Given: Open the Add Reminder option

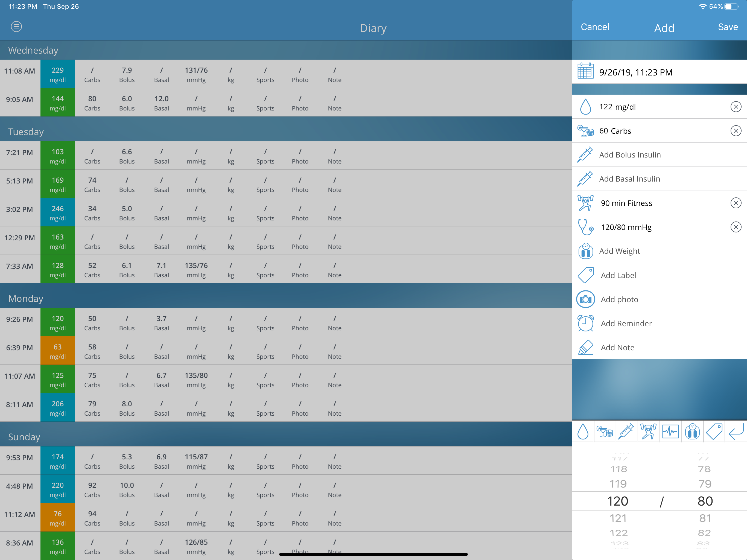Looking at the screenshot, I should pos(626,323).
